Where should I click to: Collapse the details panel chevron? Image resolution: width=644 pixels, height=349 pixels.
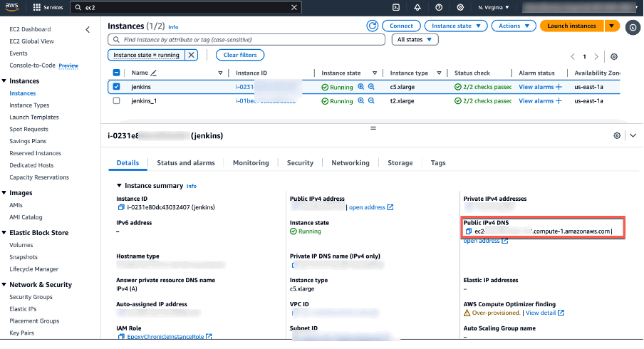pos(633,135)
